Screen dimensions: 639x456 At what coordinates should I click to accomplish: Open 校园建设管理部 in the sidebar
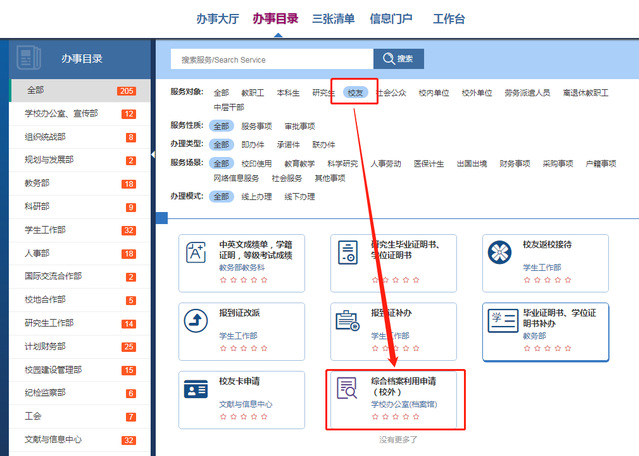pos(80,370)
